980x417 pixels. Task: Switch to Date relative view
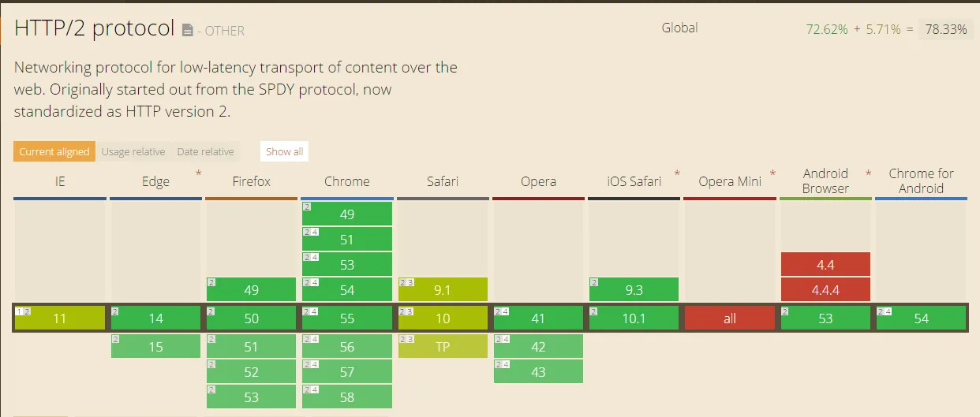tap(205, 151)
